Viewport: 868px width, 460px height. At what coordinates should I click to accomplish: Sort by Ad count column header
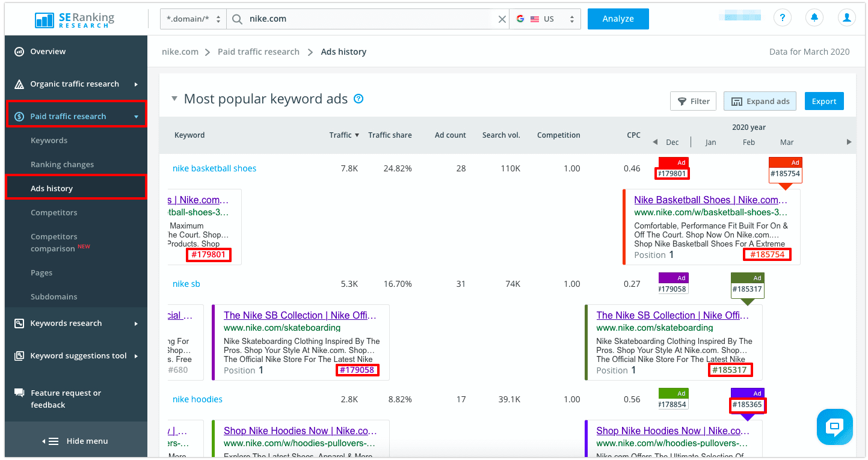[x=451, y=135]
